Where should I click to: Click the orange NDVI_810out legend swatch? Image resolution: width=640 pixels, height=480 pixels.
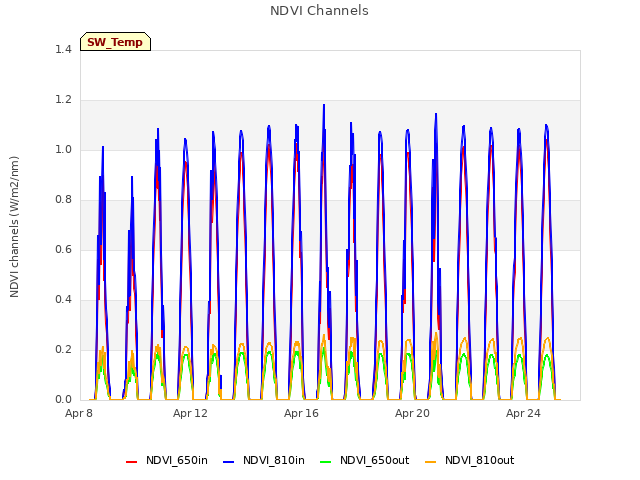point(430,462)
